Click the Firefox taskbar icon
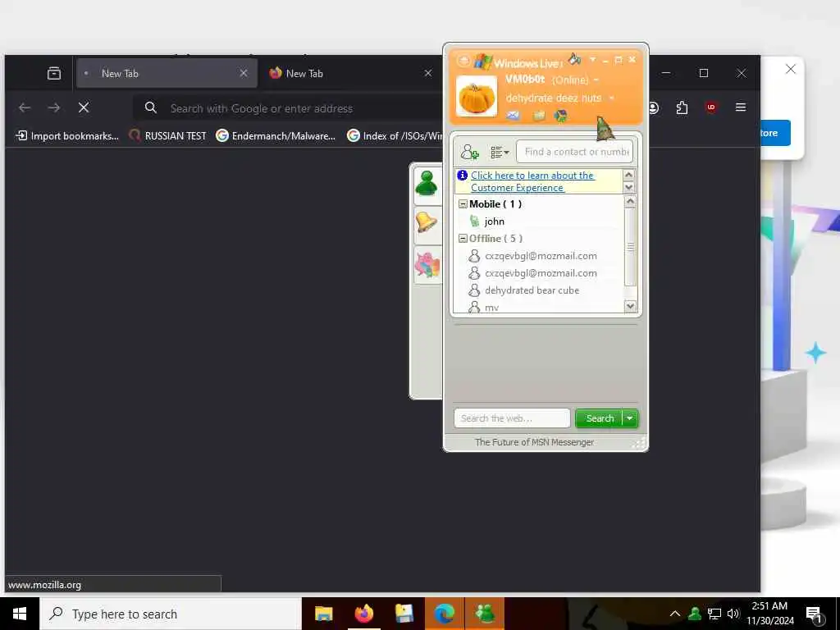Screen dimensions: 840x630 (x=363, y=614)
